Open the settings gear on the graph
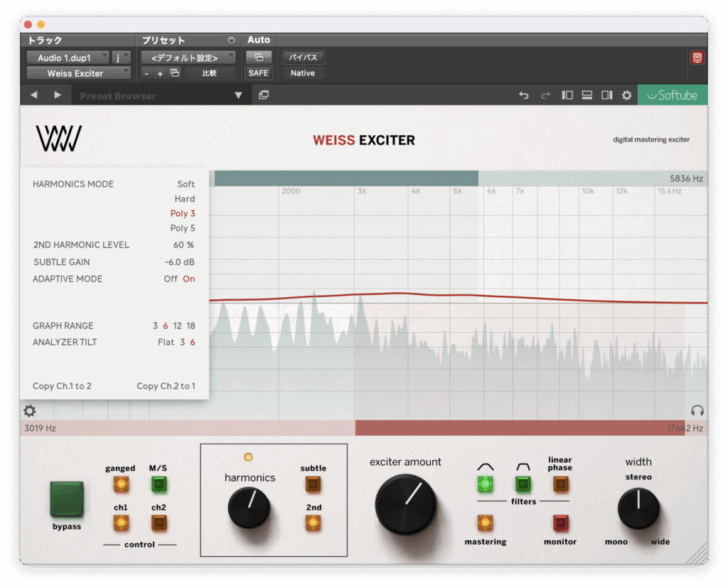The image size is (728, 588). (30, 410)
